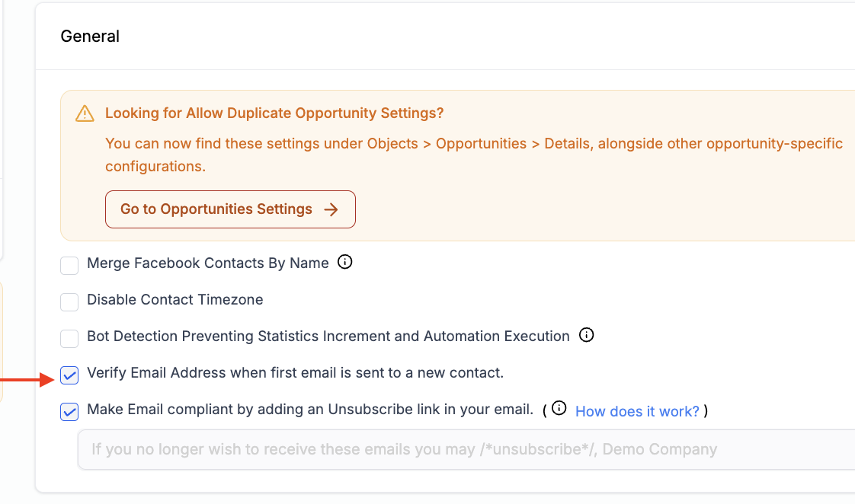Image resolution: width=855 pixels, height=504 pixels.
Task: Check the Bot Detection Preventing Statistics checkbox
Action: tap(69, 338)
